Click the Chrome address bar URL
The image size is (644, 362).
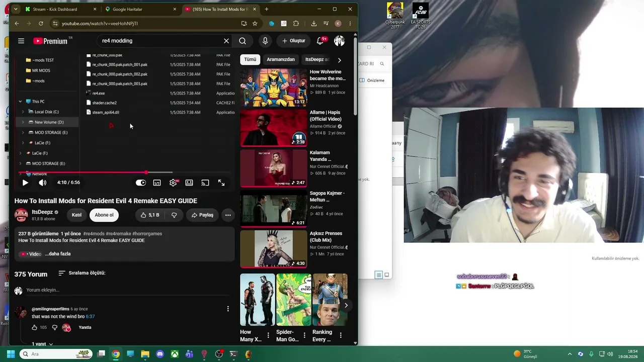[x=100, y=23]
